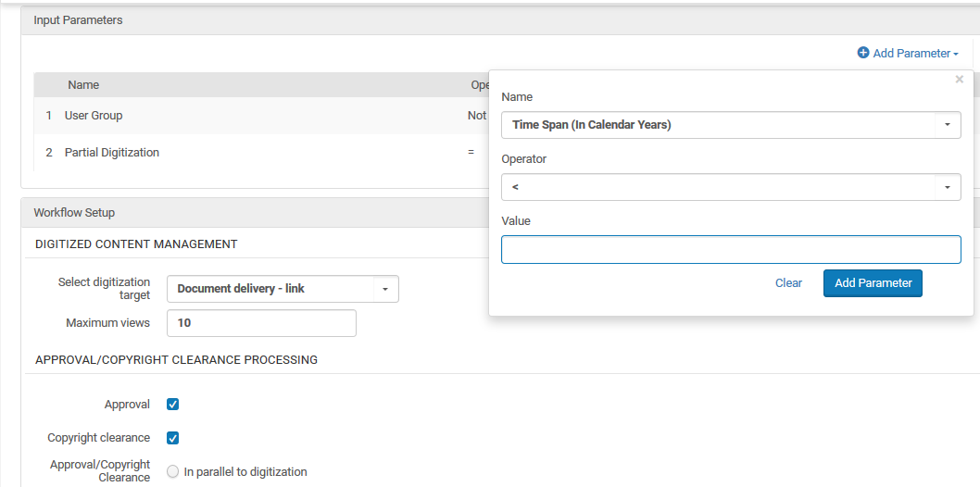Click into the Maximum views field

coord(261,323)
